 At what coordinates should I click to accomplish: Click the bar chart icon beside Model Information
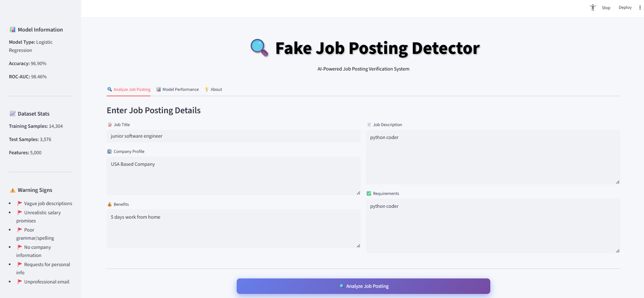pyautogui.click(x=13, y=29)
